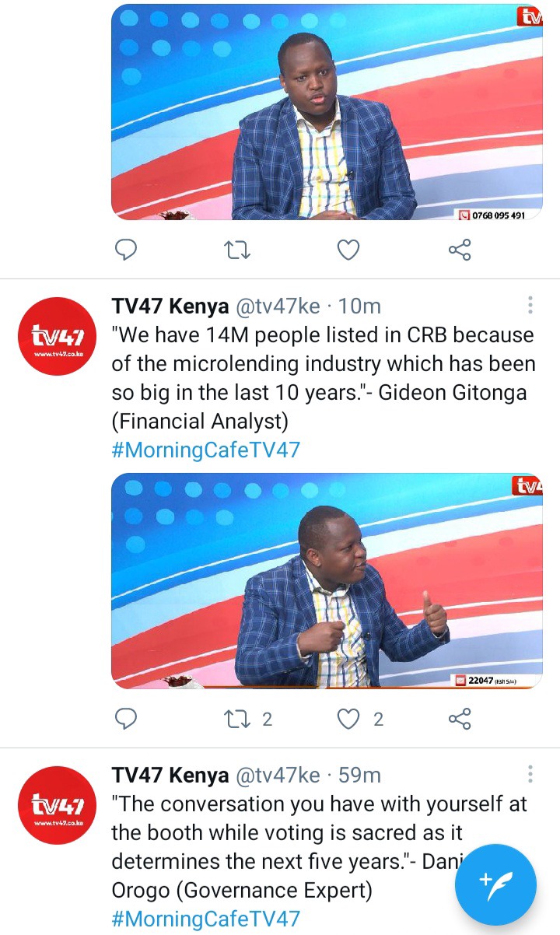Compose a new tweet with floating button
Viewport: 560px width, 935px height.
click(x=495, y=884)
